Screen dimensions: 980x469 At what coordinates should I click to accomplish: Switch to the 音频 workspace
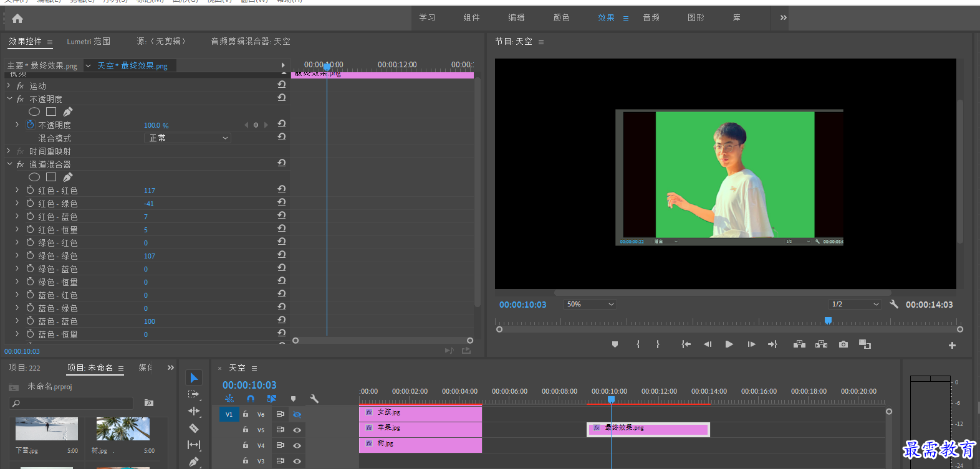651,17
